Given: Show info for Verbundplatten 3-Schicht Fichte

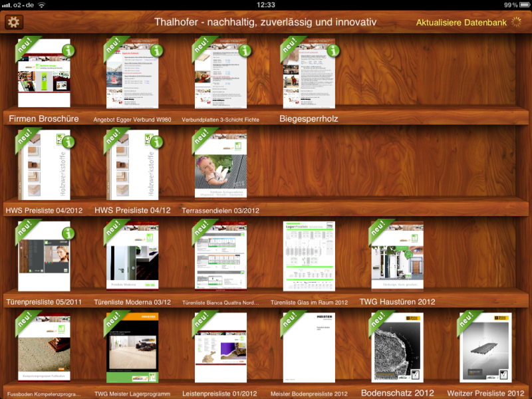Looking at the screenshot, I should 245,51.
